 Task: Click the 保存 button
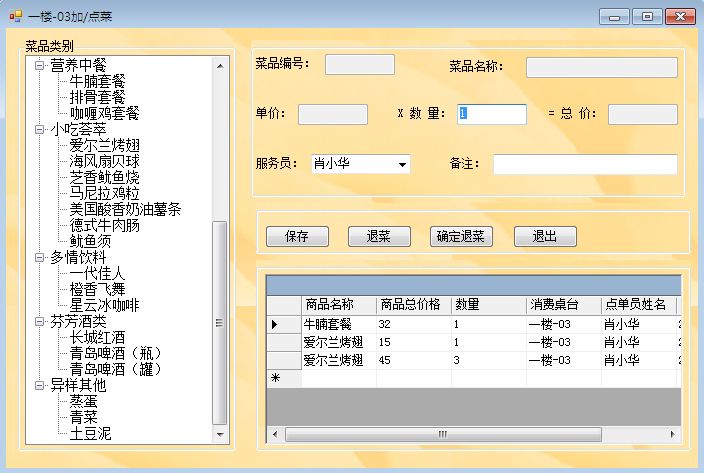297,236
